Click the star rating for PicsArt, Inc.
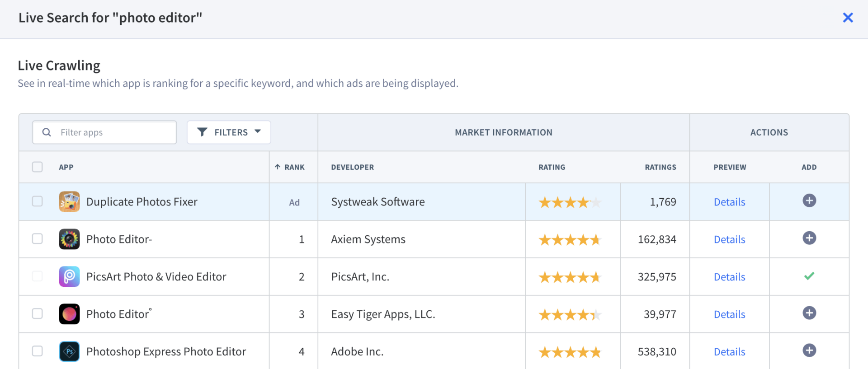 pos(570,277)
